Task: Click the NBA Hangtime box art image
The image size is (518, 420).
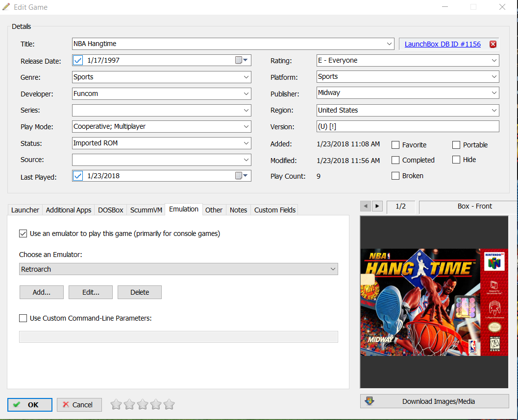Action: [434, 302]
